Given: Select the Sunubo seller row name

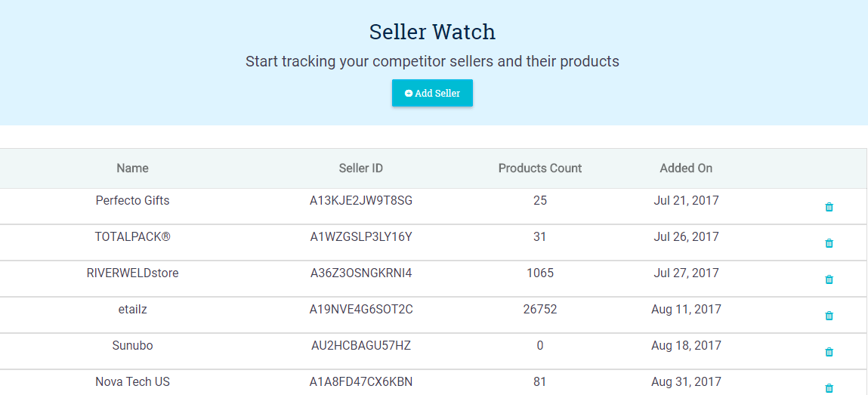Looking at the screenshot, I should tap(132, 346).
